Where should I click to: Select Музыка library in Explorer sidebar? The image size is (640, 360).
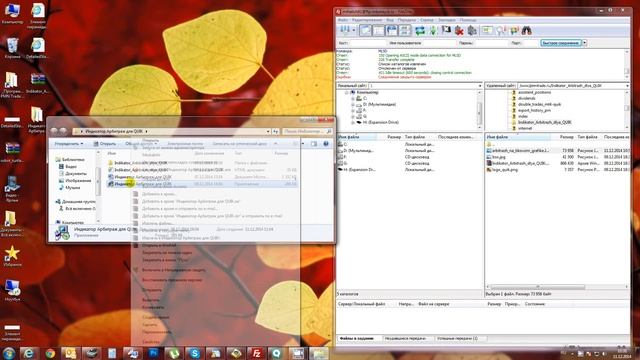69,188
